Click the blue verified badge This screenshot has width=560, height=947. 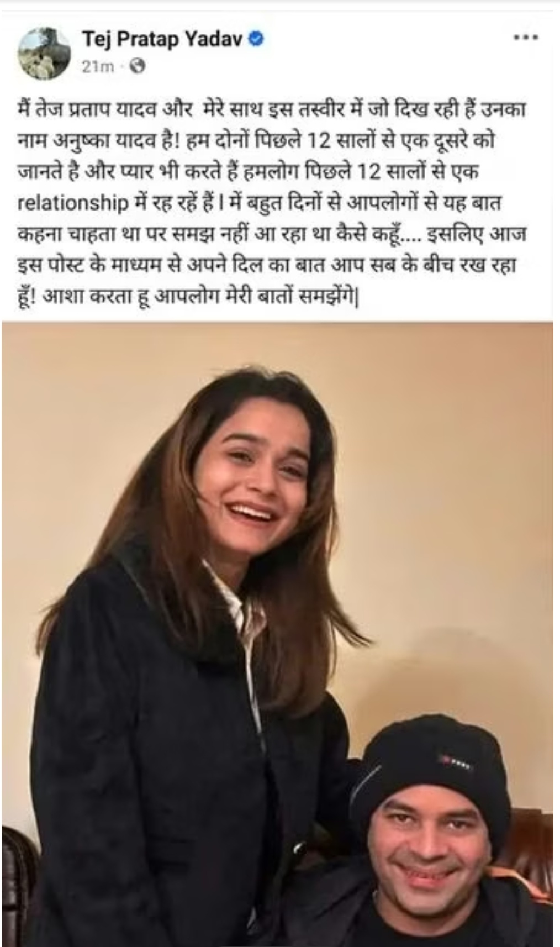click(257, 39)
